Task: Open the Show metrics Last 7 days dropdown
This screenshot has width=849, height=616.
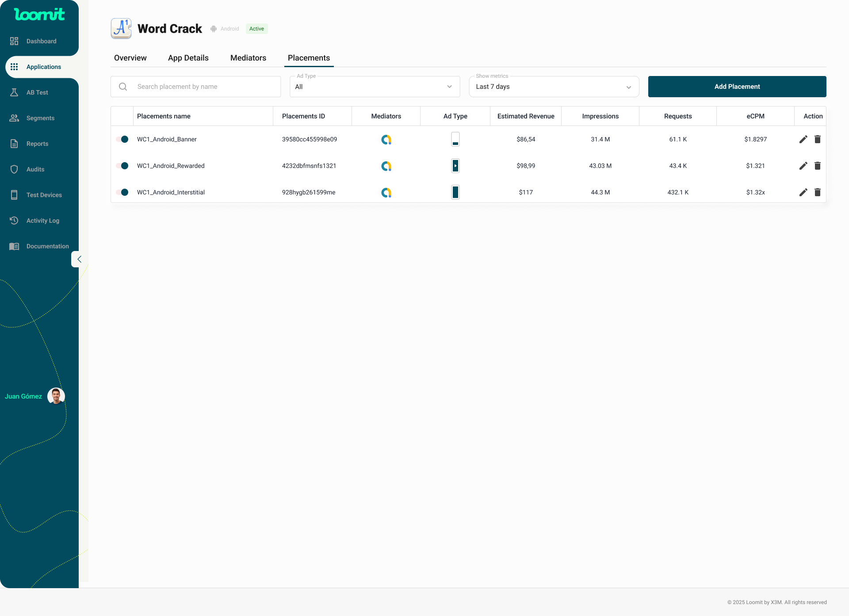Action: click(554, 87)
